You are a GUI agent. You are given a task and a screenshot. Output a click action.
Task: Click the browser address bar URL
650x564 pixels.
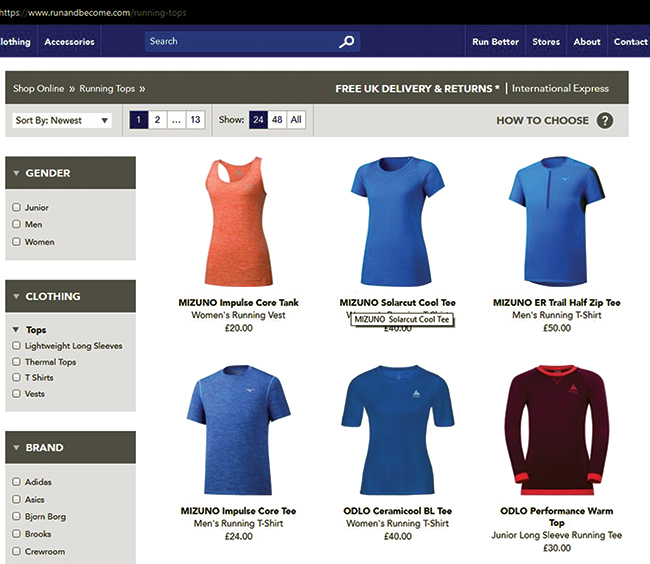pos(93,13)
